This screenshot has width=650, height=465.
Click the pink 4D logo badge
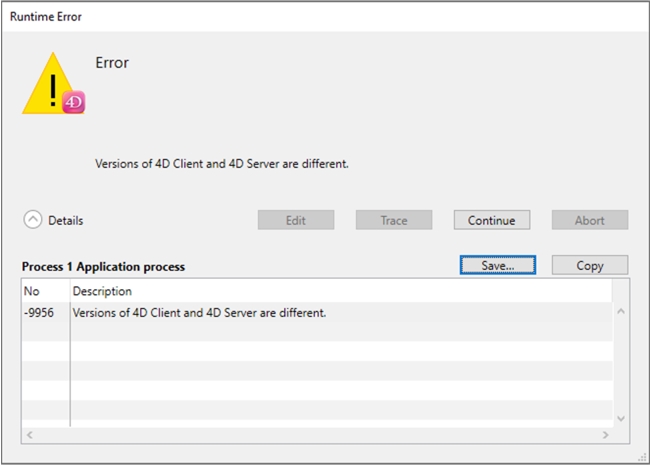[73, 102]
